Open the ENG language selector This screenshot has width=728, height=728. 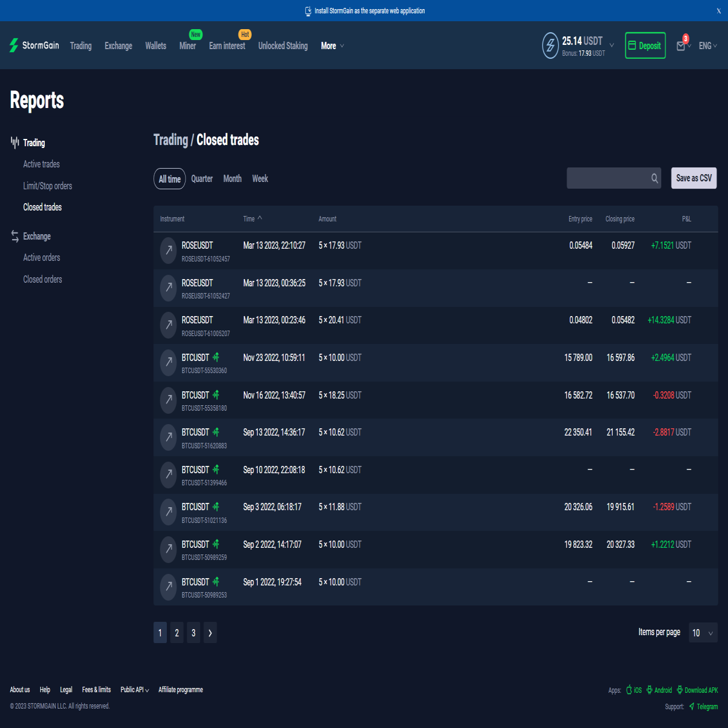coord(708,46)
